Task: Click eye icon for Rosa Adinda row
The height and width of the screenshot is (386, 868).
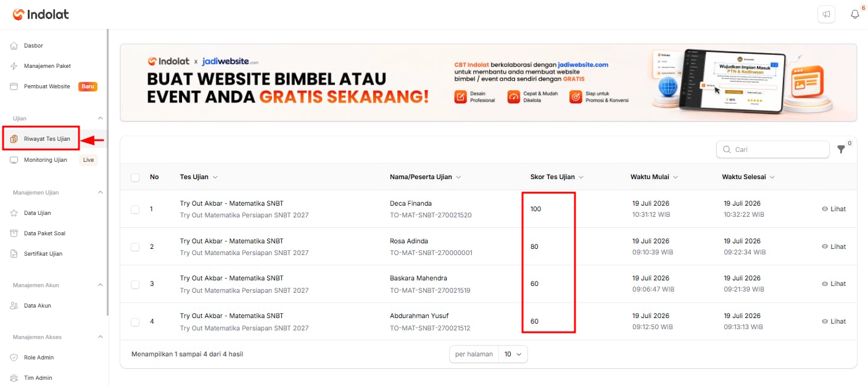Action: point(825,246)
